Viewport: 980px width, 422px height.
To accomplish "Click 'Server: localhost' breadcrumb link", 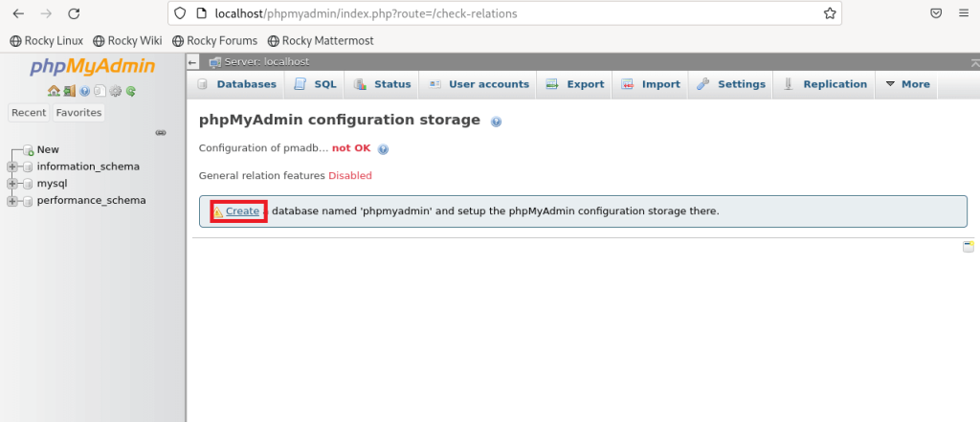I will tap(266, 62).
